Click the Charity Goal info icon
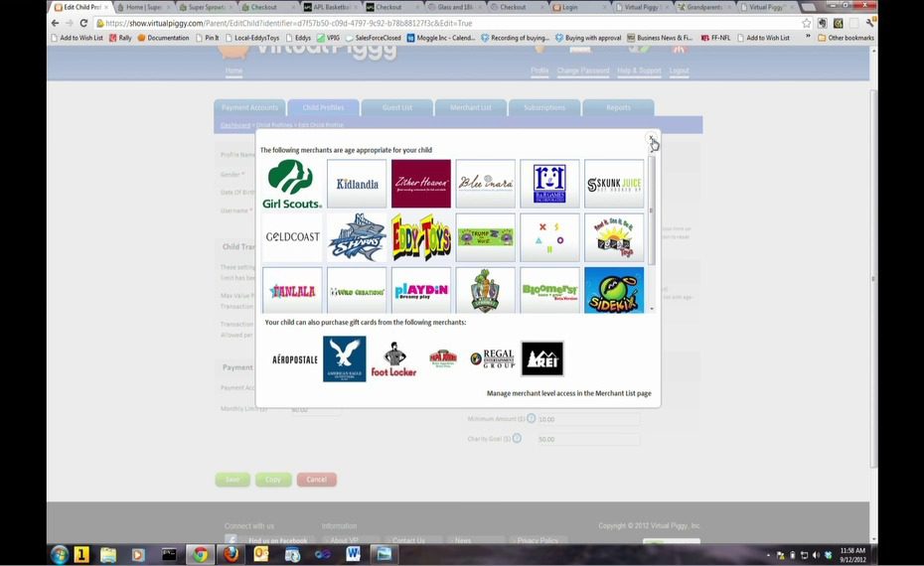This screenshot has height=566, width=924. (x=517, y=438)
